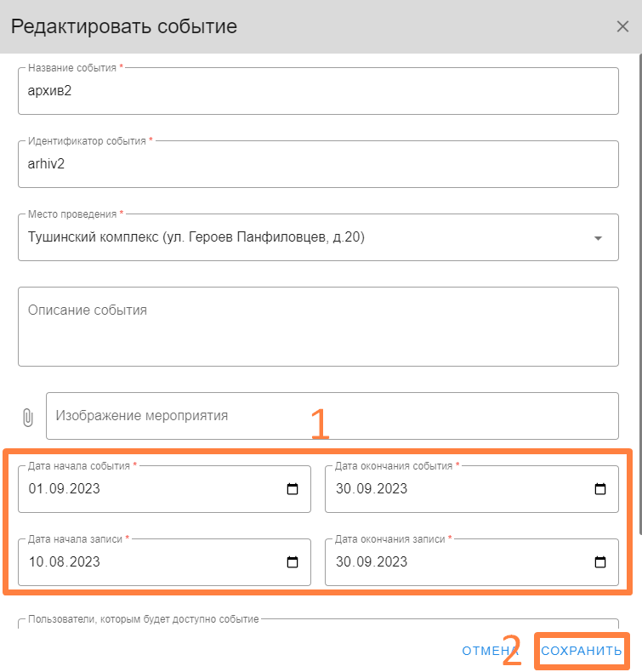Click the paperclip attachment icon
This screenshot has width=642, height=672.
(27, 418)
